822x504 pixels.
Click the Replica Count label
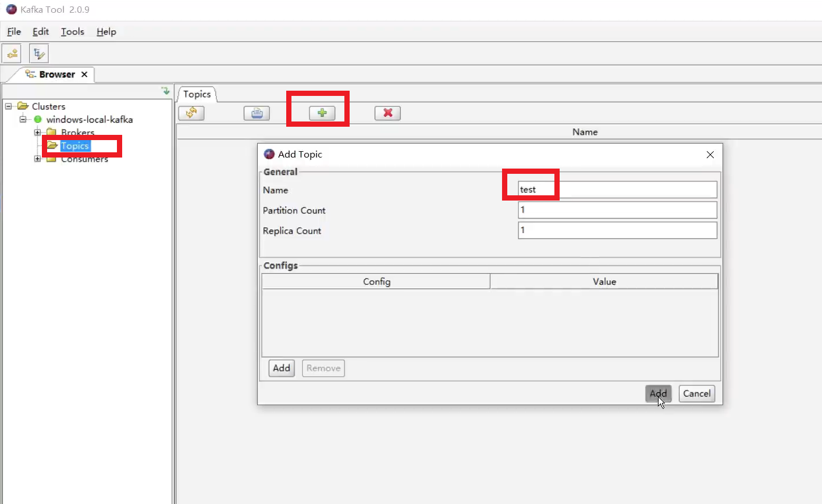click(291, 231)
